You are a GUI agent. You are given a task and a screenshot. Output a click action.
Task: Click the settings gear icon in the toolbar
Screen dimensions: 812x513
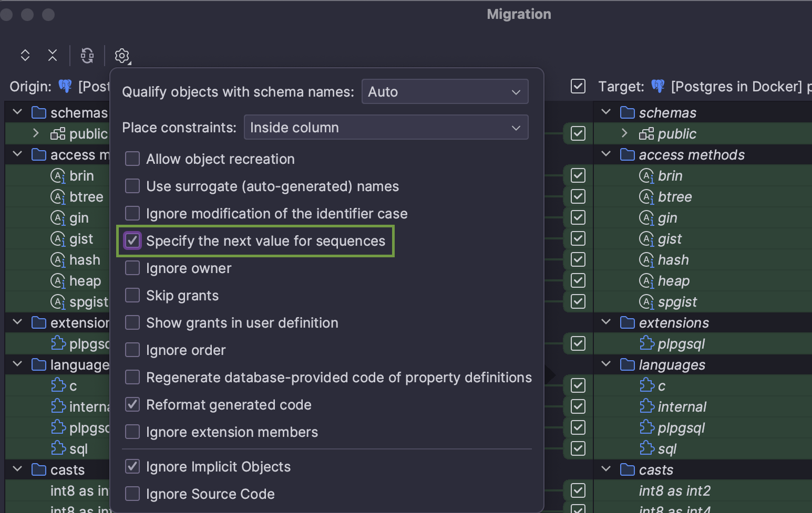coord(122,55)
